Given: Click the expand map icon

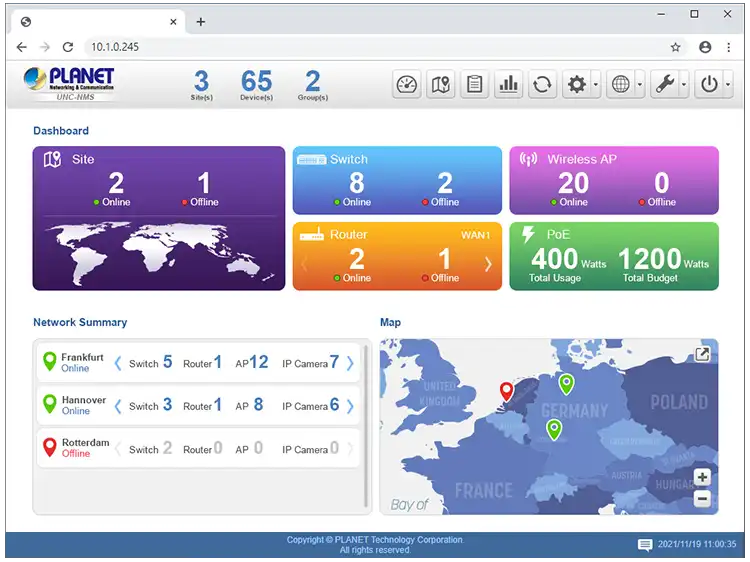Looking at the screenshot, I should tap(703, 354).
